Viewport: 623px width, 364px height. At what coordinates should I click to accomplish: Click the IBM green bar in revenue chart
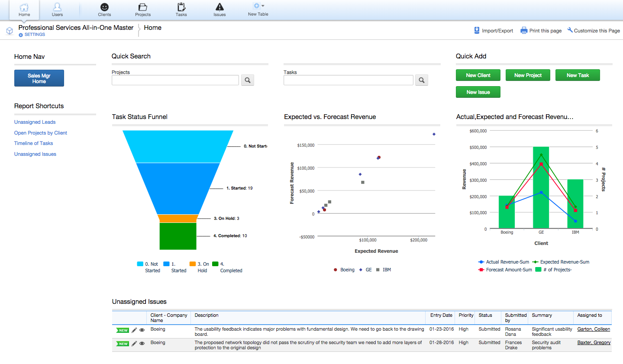[x=575, y=204]
